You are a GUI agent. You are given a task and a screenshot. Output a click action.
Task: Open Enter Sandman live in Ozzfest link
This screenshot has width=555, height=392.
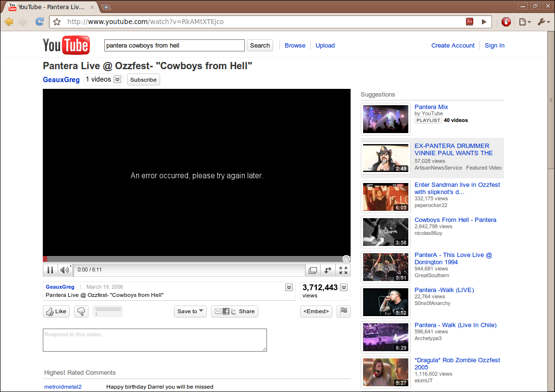[x=457, y=188]
